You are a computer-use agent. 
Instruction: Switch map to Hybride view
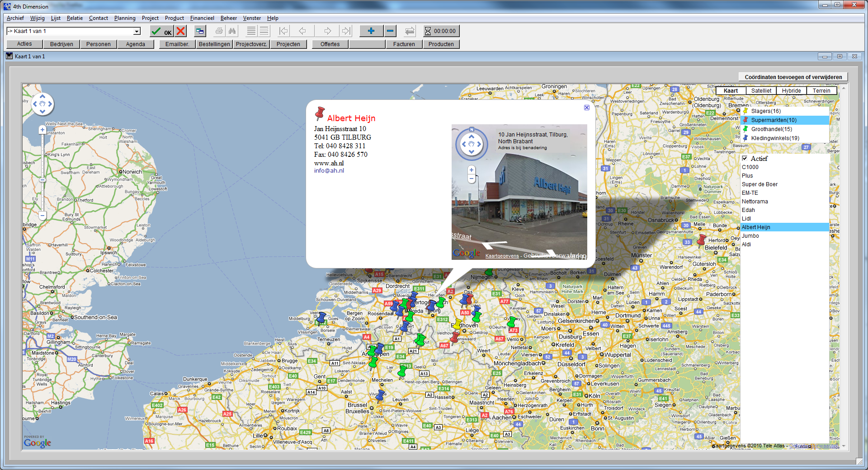pos(791,91)
